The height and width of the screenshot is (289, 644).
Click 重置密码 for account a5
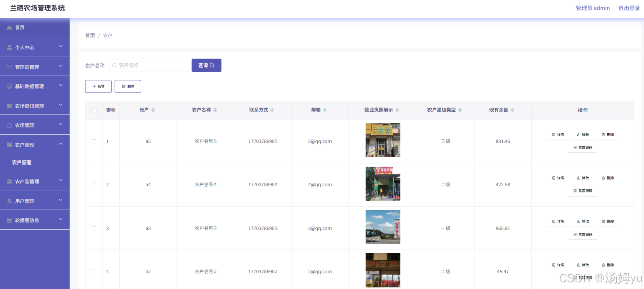[582, 148]
